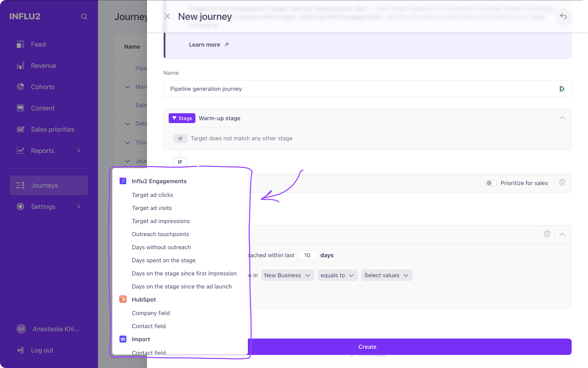Expand the Settings submenu chevron
This screenshot has height=368, width=588.
pos(78,207)
